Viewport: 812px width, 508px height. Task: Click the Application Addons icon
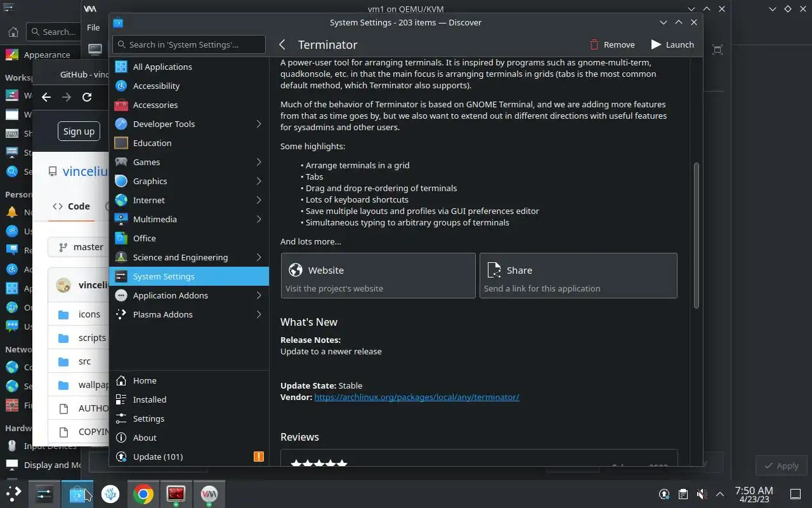(x=121, y=295)
